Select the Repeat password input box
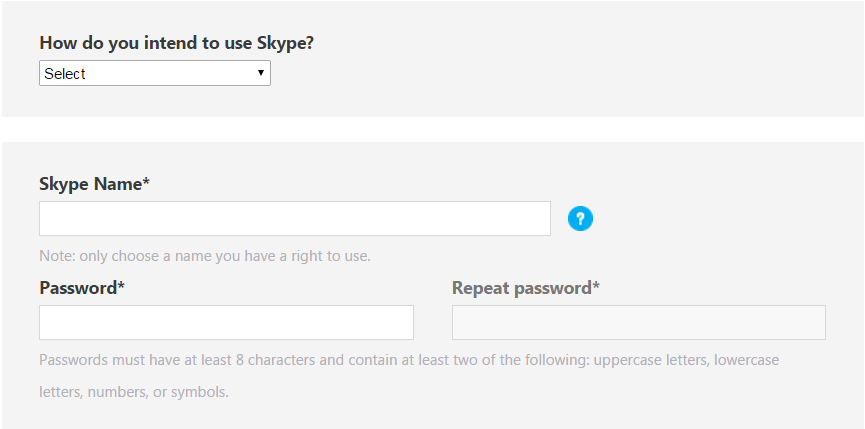 click(x=638, y=322)
